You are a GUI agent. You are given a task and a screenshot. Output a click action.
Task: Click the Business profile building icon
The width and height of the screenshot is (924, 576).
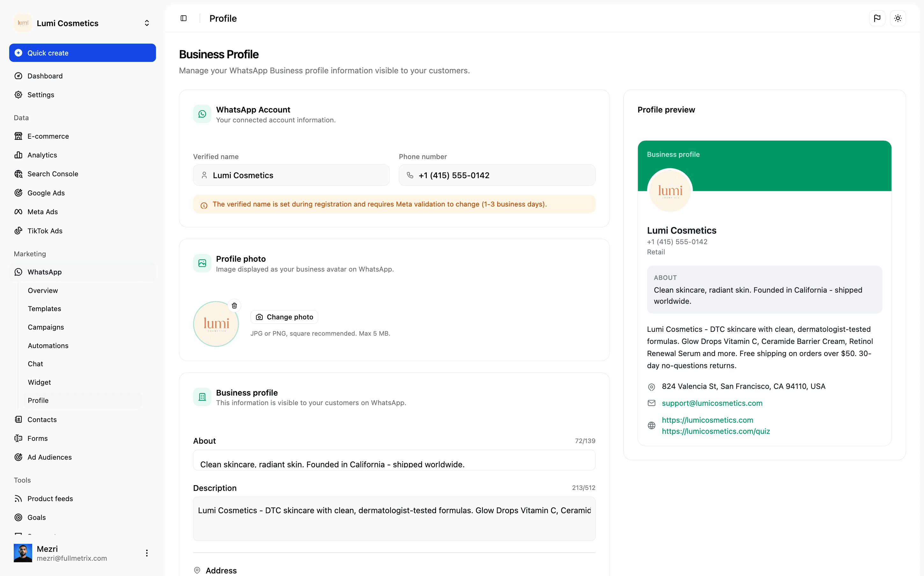(x=202, y=397)
